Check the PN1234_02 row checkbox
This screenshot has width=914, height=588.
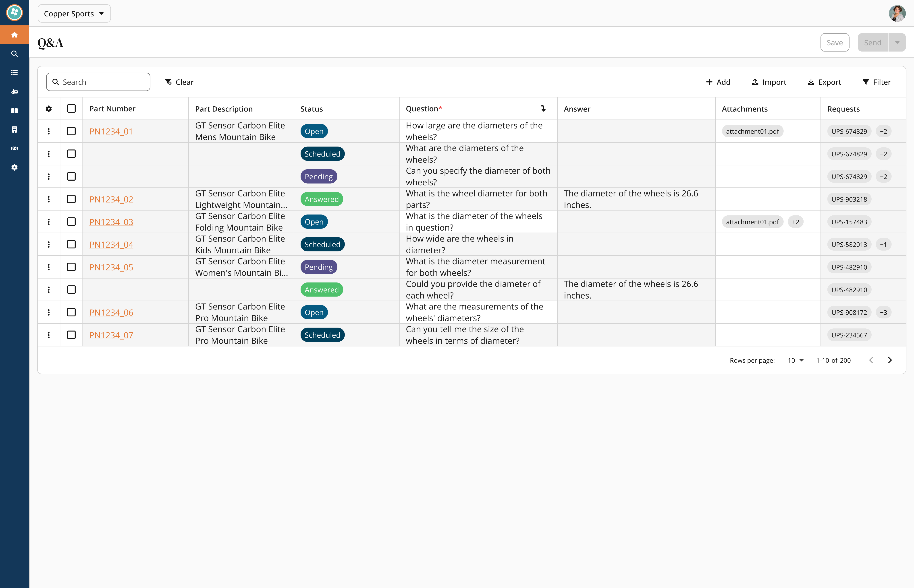pos(71,199)
